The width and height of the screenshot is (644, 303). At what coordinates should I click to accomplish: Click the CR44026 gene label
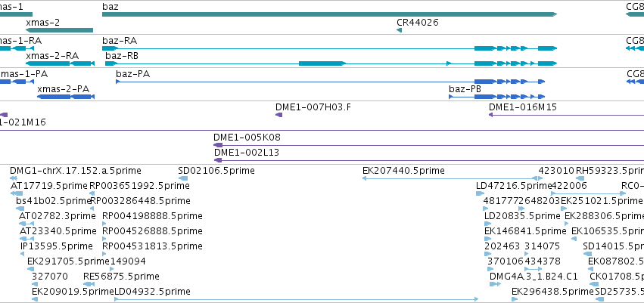[418, 22]
